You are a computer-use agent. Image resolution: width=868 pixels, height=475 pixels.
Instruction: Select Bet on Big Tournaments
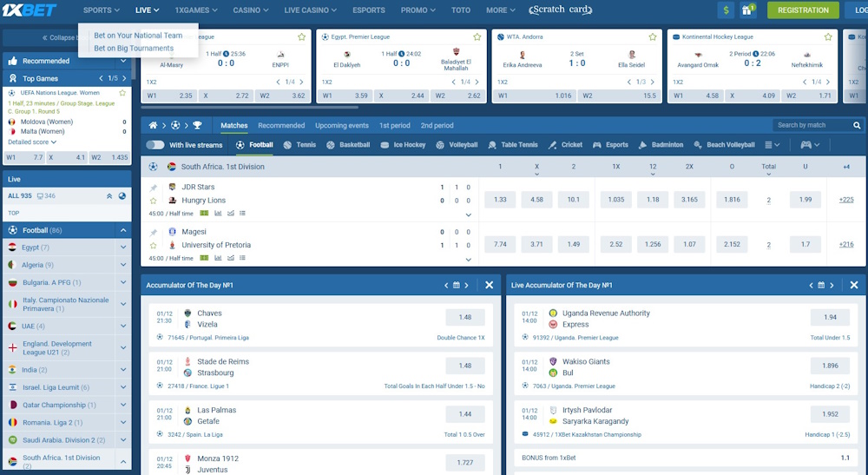point(134,48)
